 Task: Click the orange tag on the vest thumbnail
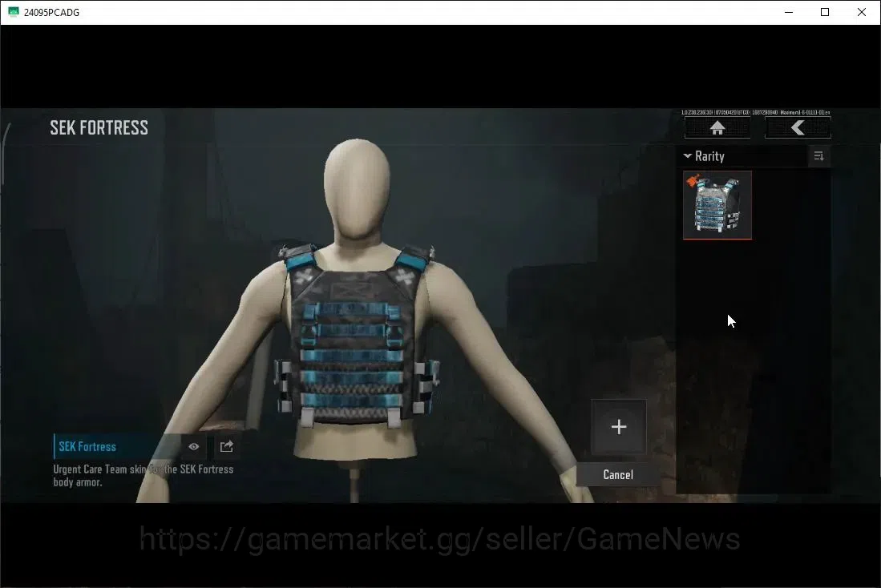(x=693, y=180)
